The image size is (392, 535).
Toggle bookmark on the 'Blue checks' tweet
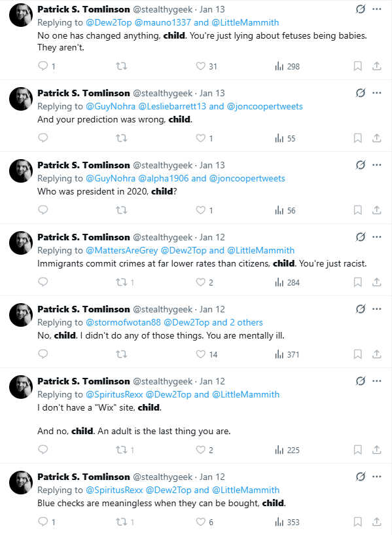(x=357, y=522)
